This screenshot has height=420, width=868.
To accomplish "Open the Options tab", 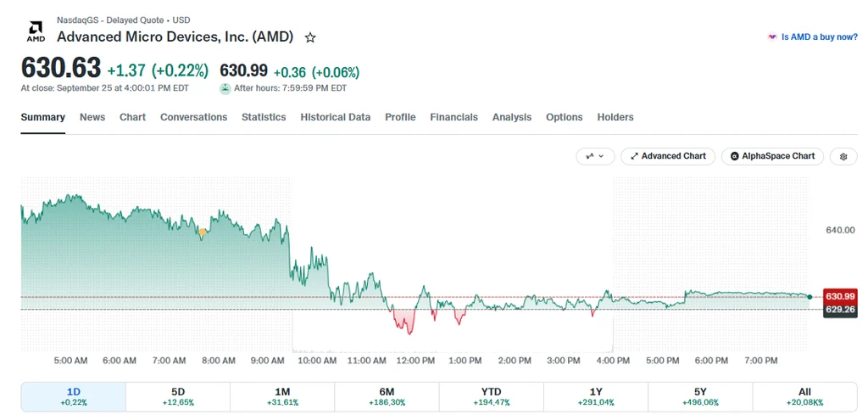I will [564, 117].
